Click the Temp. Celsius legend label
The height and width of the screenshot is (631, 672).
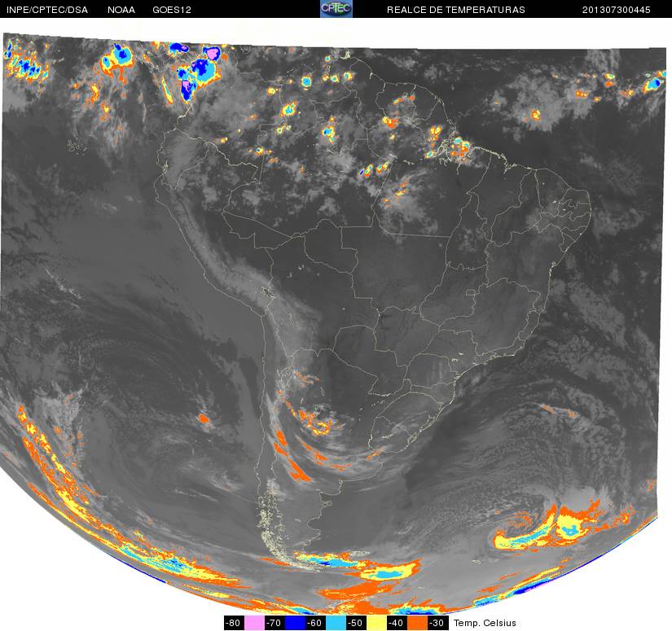tap(485, 623)
